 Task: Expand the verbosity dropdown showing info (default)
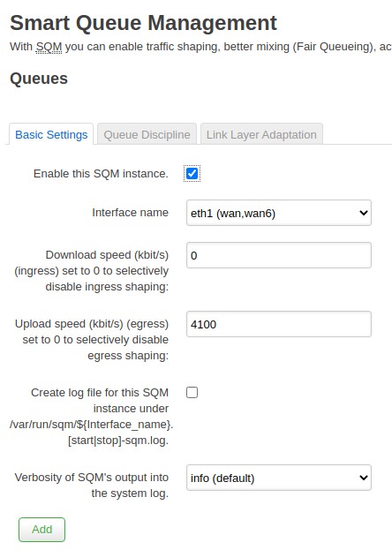[x=279, y=478]
